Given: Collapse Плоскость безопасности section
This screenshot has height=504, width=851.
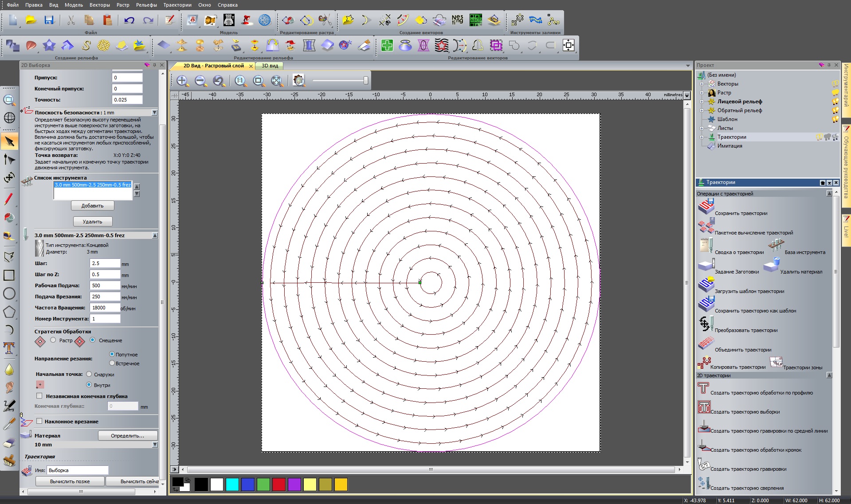Looking at the screenshot, I should tap(154, 113).
